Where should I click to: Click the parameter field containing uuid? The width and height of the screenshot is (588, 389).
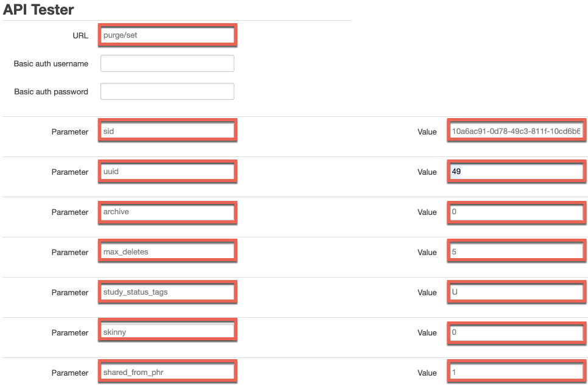click(167, 171)
